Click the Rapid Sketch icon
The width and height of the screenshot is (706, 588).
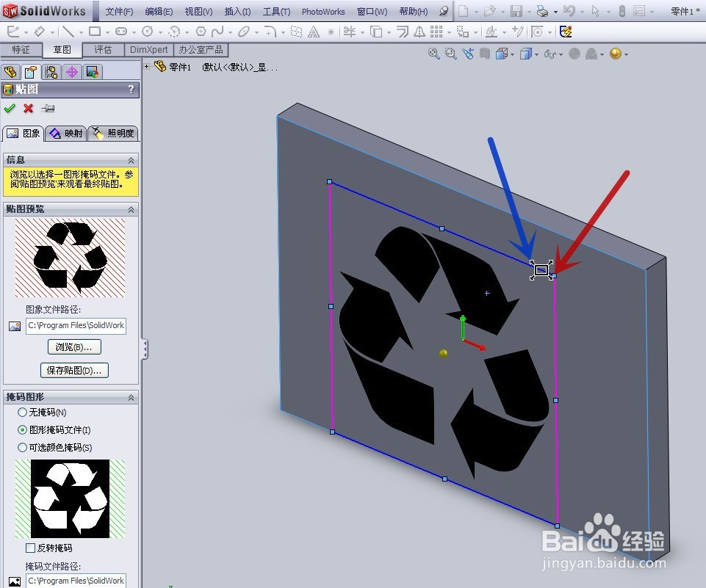point(566,32)
